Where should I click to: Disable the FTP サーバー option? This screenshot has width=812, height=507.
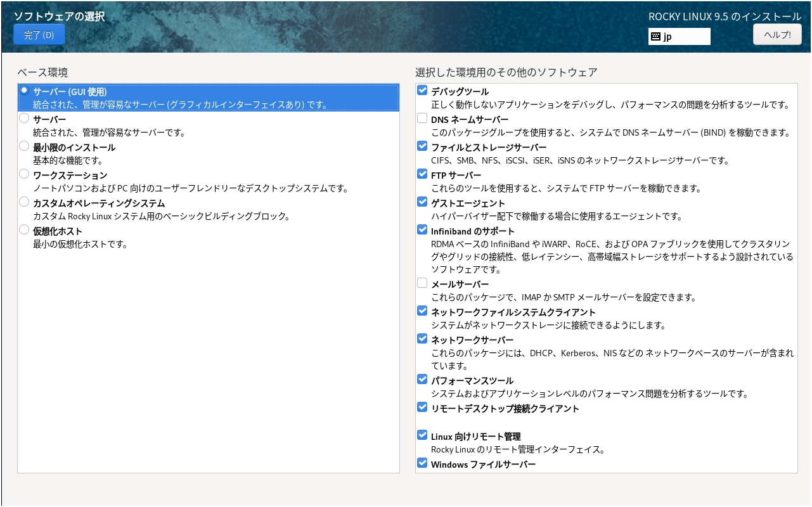click(x=422, y=173)
